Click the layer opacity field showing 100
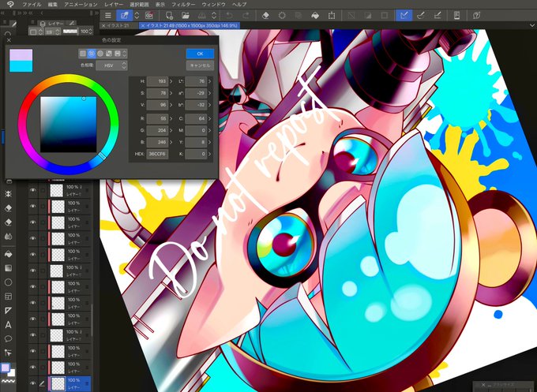The image size is (537, 392). 84,32
